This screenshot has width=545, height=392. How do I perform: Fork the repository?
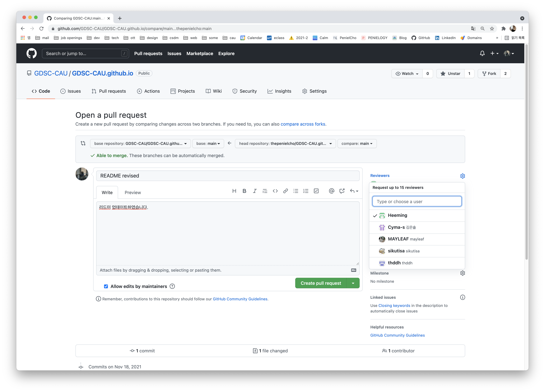click(489, 74)
